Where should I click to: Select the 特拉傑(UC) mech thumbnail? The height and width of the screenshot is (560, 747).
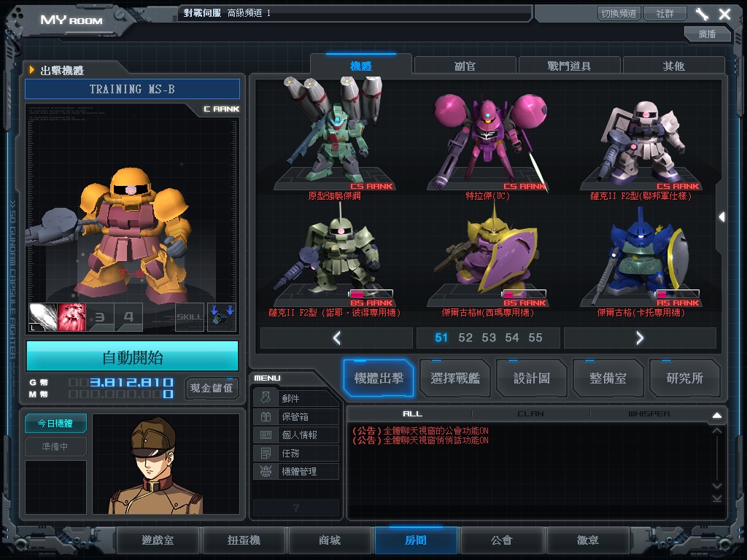tap(488, 139)
